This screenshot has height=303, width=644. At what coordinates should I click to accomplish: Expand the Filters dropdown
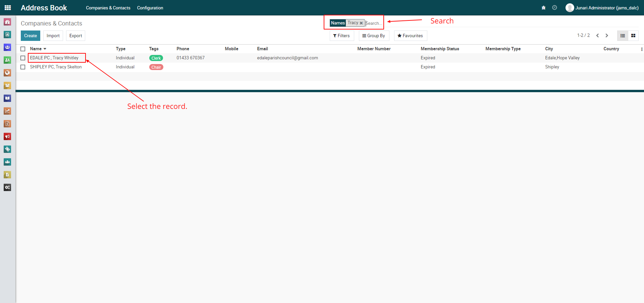(341, 36)
